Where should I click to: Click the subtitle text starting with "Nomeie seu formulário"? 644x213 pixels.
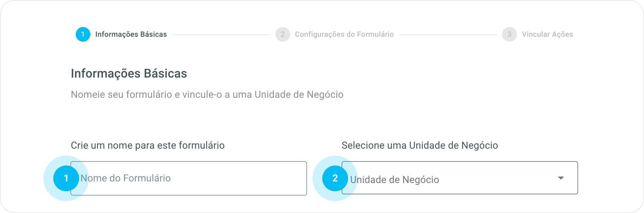[x=207, y=94]
